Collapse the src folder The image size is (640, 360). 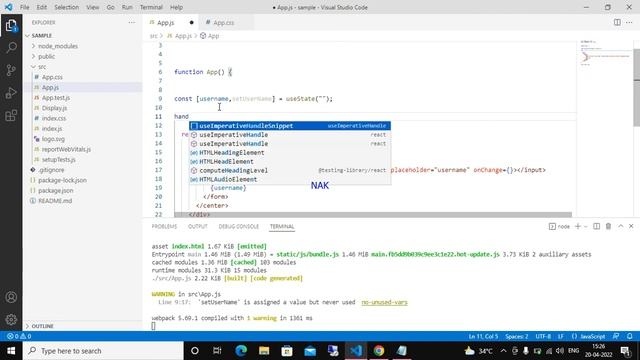click(x=42, y=67)
